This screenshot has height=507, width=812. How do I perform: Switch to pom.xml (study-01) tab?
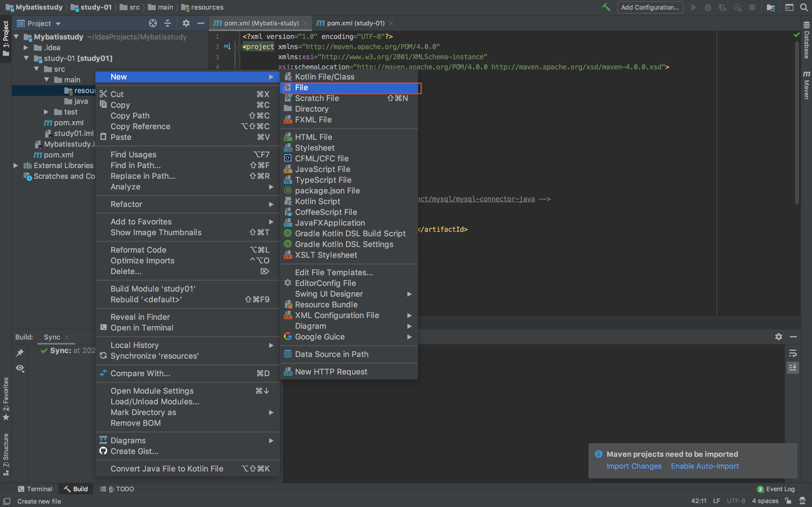(x=355, y=23)
